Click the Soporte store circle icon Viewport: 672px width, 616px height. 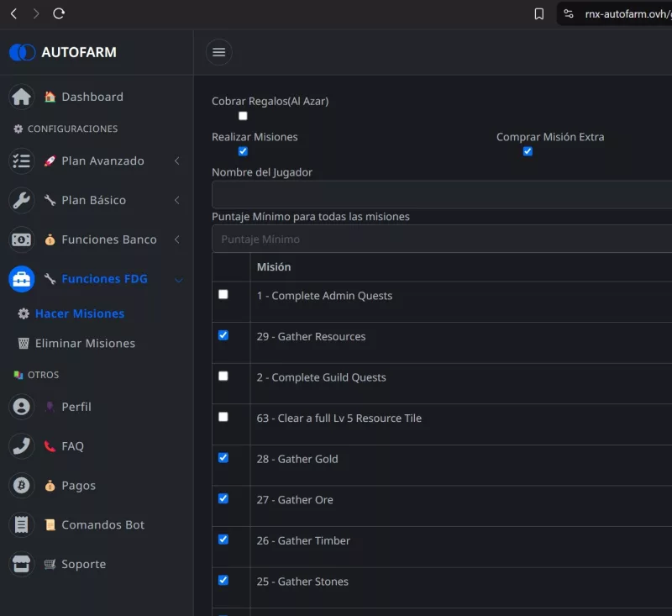tap(22, 564)
